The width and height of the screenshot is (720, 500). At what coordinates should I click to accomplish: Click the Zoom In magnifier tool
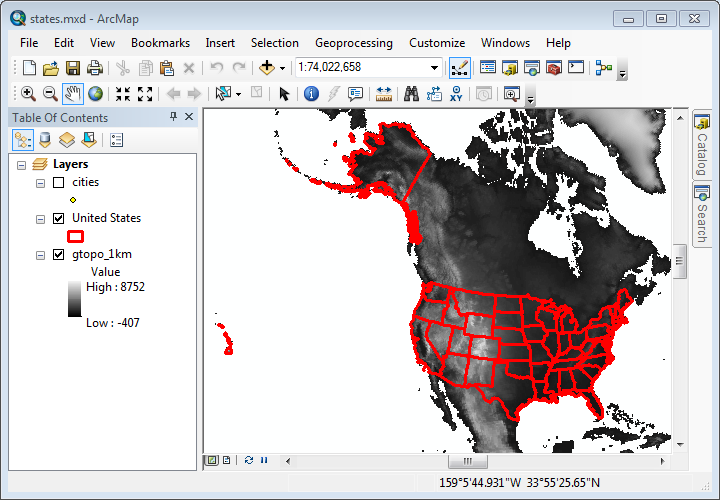click(x=28, y=94)
